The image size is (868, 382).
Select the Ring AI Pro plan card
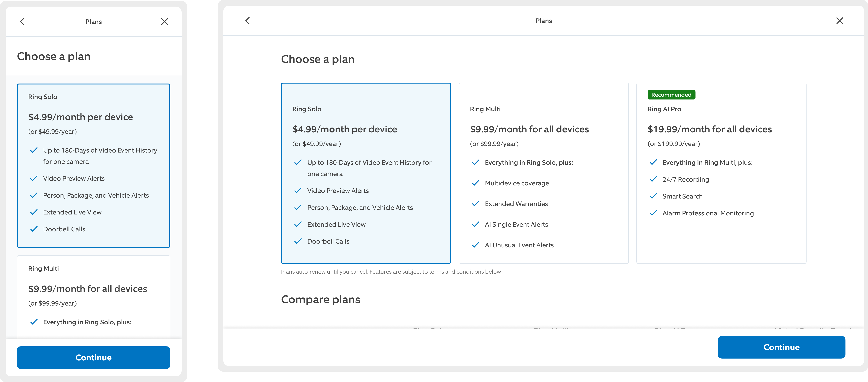(x=721, y=173)
